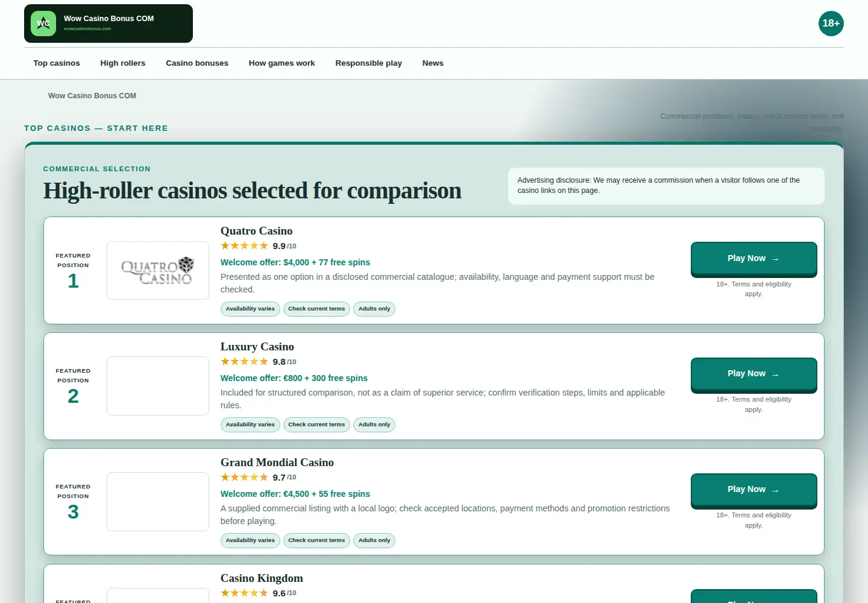Image resolution: width=868 pixels, height=603 pixels.
Task: Click Grand Mondial's Check current terms tag
Action: pyautogui.click(x=316, y=540)
